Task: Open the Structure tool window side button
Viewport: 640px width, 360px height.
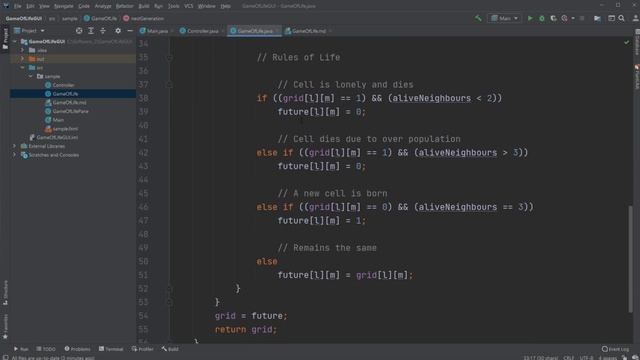Action: coord(5,293)
